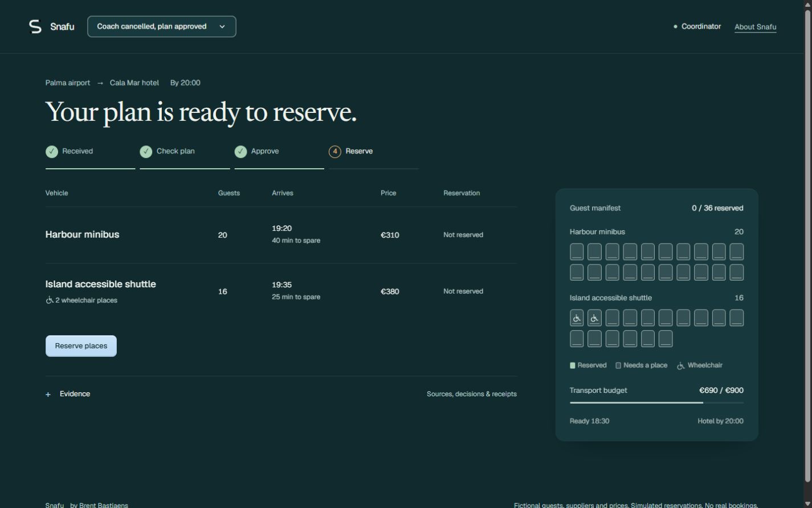Click the Arrives column header
Screen dimensions: 812x508
(x=283, y=193)
